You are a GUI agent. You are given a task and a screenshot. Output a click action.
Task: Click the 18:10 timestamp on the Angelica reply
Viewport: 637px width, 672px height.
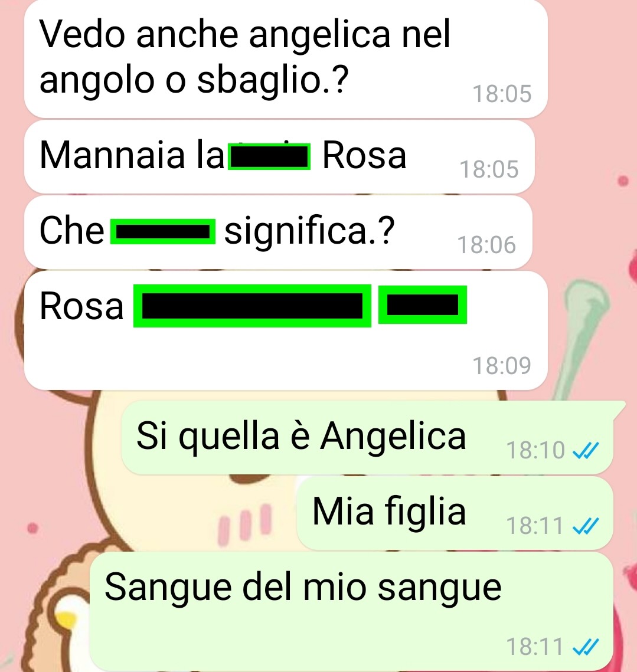[535, 450]
